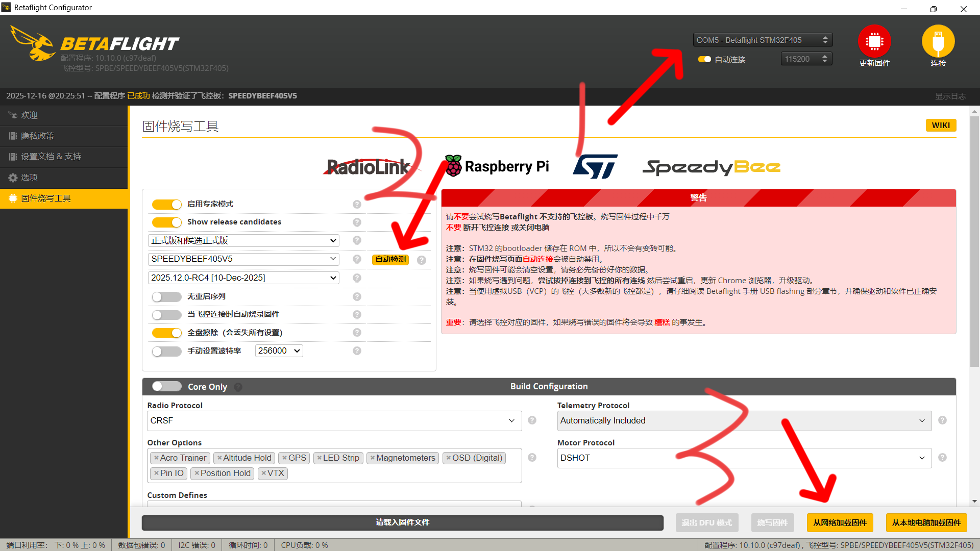Image resolution: width=980 pixels, height=551 pixels.
Task: Click the Raspberry Pi logo
Action: coord(497,166)
